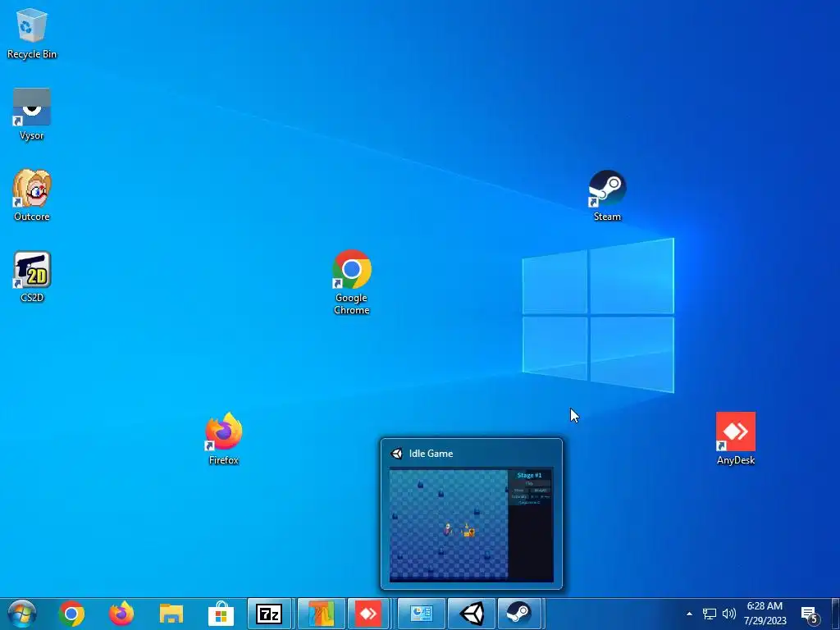Select the Outcore desktop shortcut

(32, 195)
